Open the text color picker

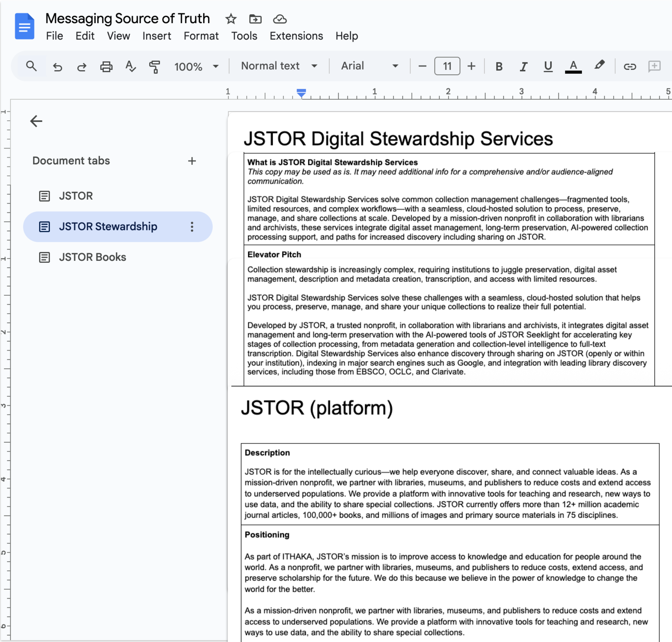click(573, 66)
